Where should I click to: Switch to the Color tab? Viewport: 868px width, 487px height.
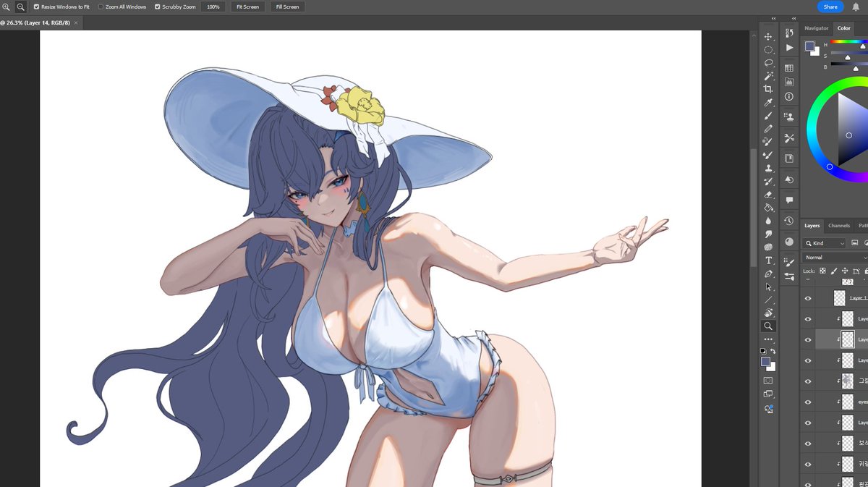(x=843, y=28)
